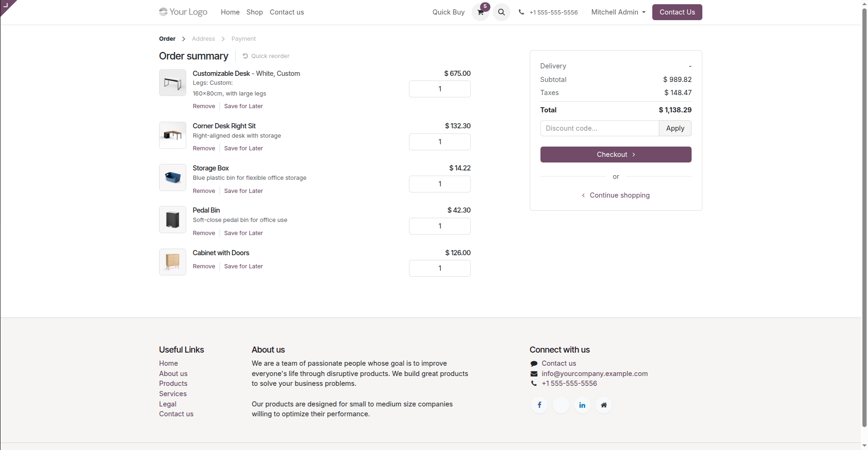Open Contact us in top navigation
868x450 pixels.
(287, 12)
